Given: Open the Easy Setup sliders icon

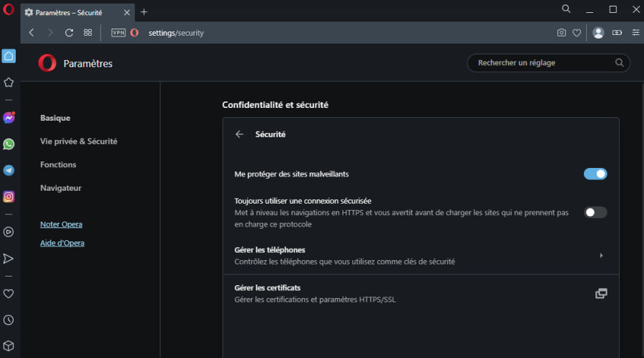Looking at the screenshot, I should 635,33.
